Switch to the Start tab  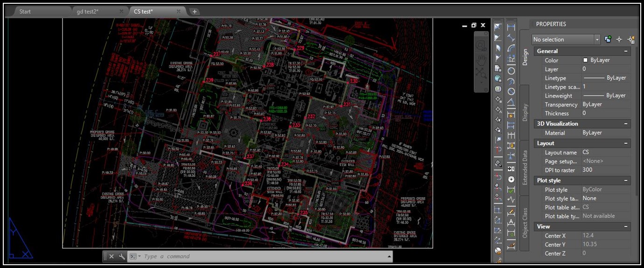[x=25, y=11]
